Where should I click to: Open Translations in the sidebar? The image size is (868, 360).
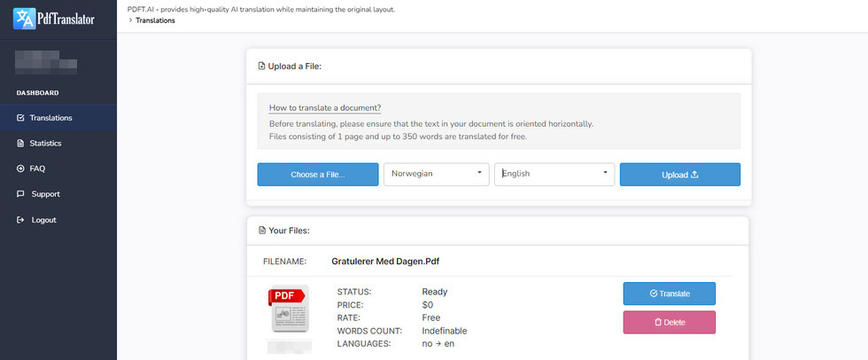point(58,117)
